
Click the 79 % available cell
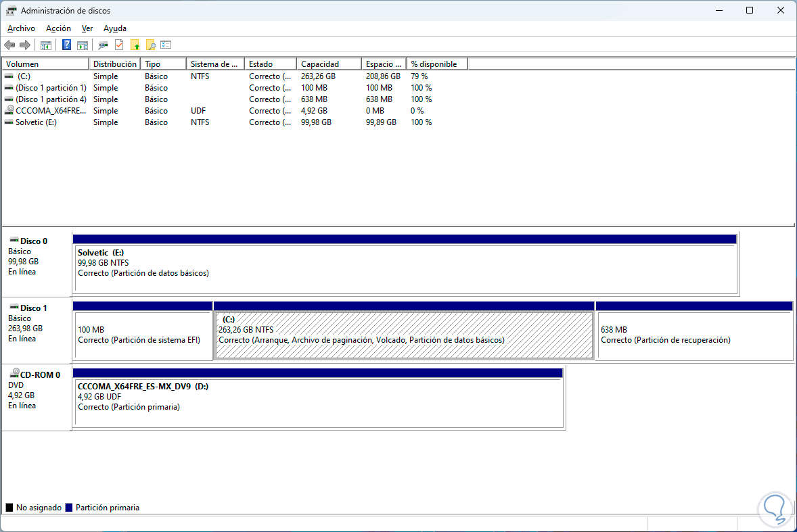point(419,76)
